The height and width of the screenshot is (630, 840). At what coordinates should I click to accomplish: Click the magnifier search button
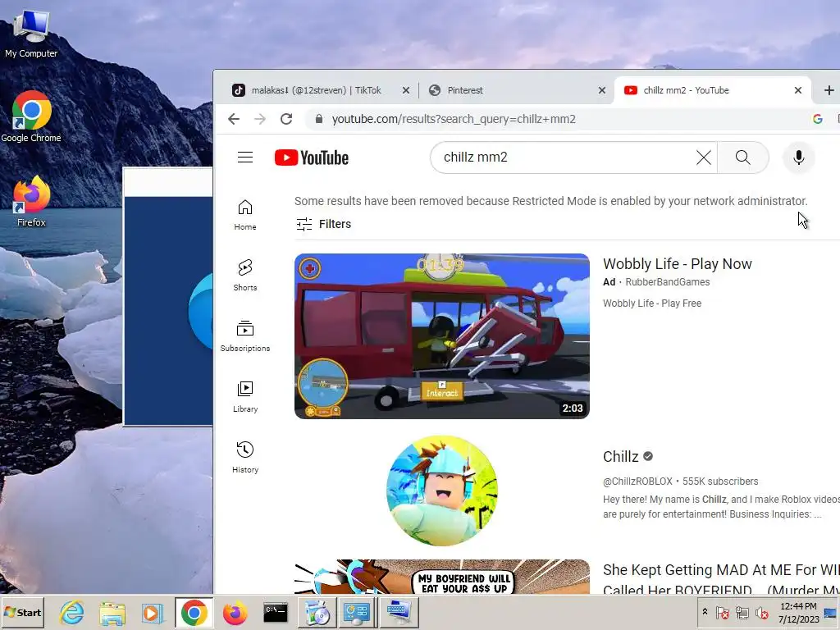[742, 157]
